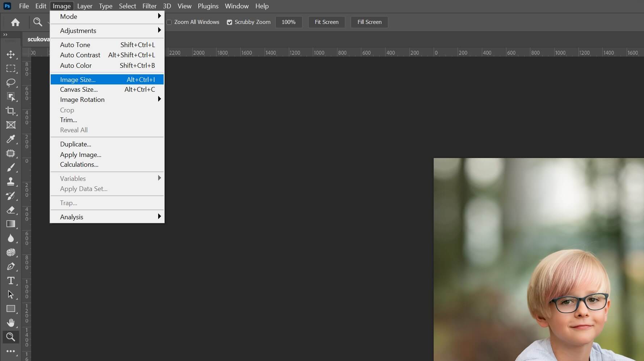Click the 100% zoom level field

(x=289, y=22)
